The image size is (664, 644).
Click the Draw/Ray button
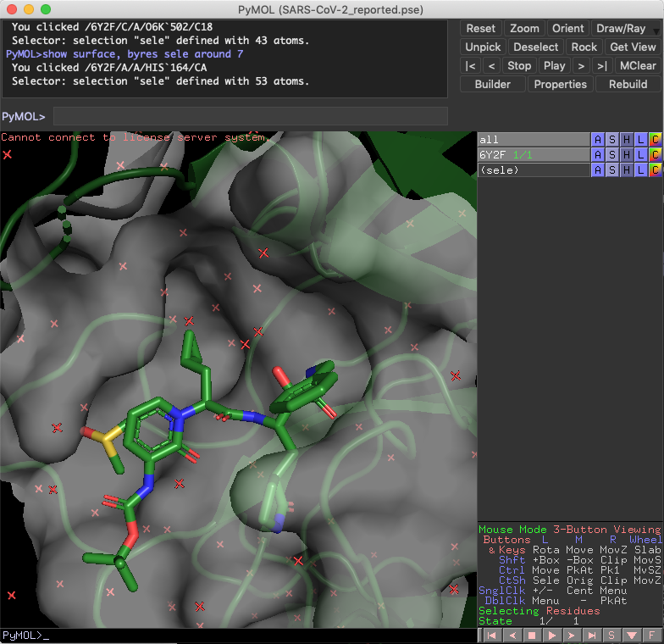[621, 29]
